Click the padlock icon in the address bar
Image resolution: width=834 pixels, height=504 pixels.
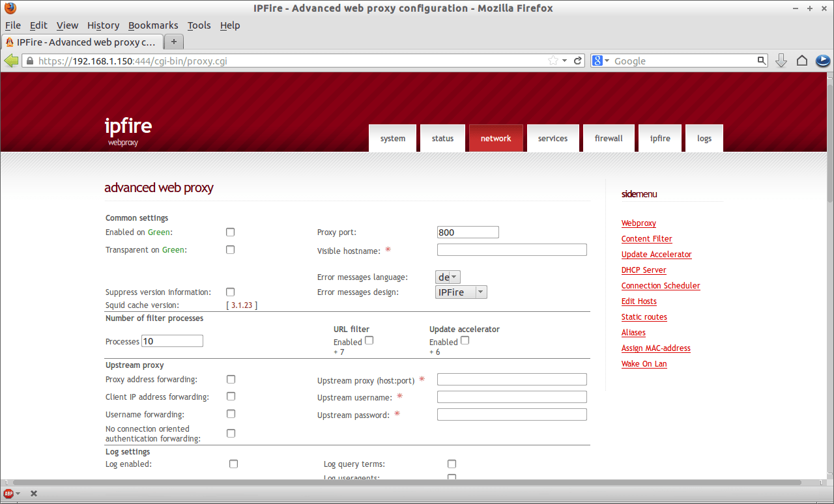[x=29, y=60]
